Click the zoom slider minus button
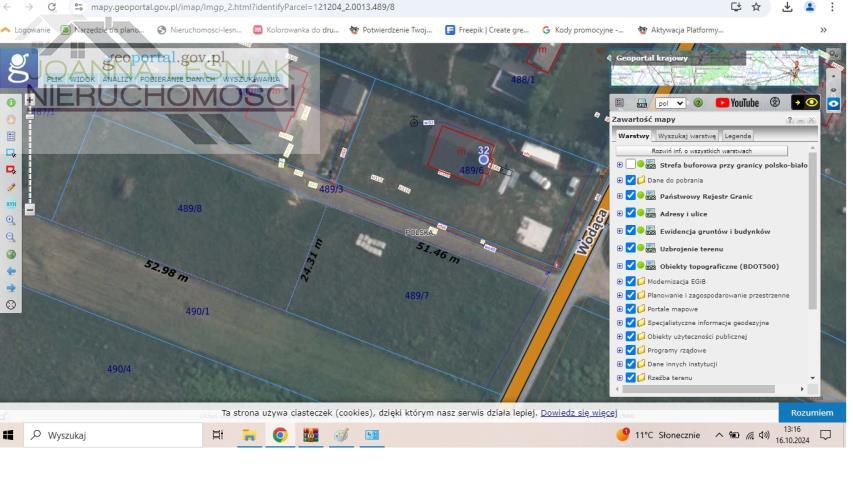 click(x=30, y=210)
